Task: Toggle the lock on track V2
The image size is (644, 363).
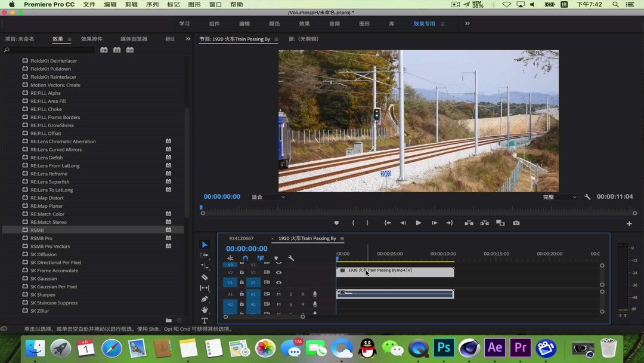Action: click(241, 272)
